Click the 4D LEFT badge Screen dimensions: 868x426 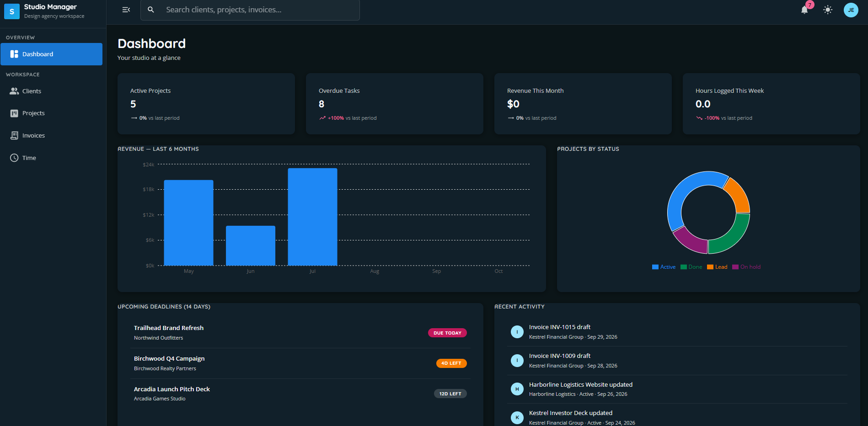pos(451,363)
